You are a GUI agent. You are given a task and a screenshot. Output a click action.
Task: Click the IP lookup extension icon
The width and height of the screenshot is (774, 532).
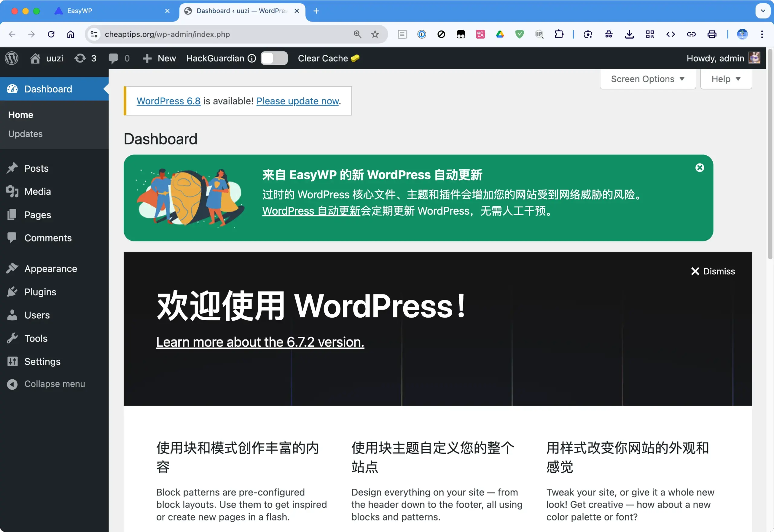(539, 34)
